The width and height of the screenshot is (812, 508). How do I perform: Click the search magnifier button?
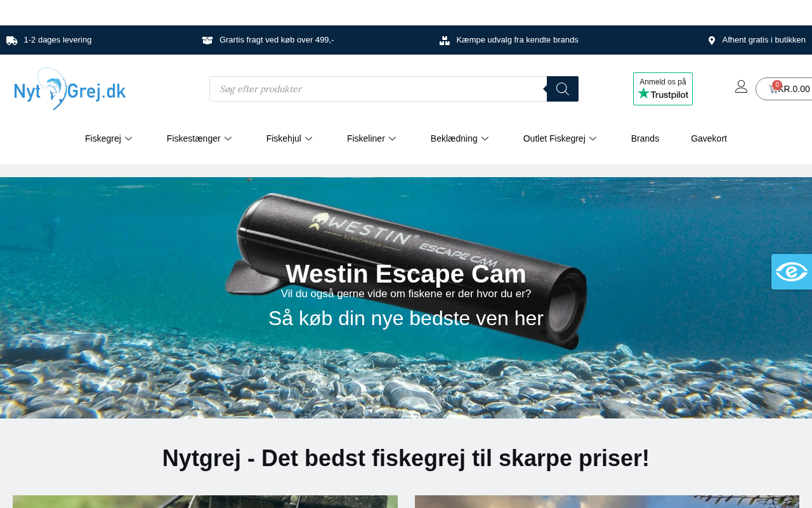coord(563,89)
